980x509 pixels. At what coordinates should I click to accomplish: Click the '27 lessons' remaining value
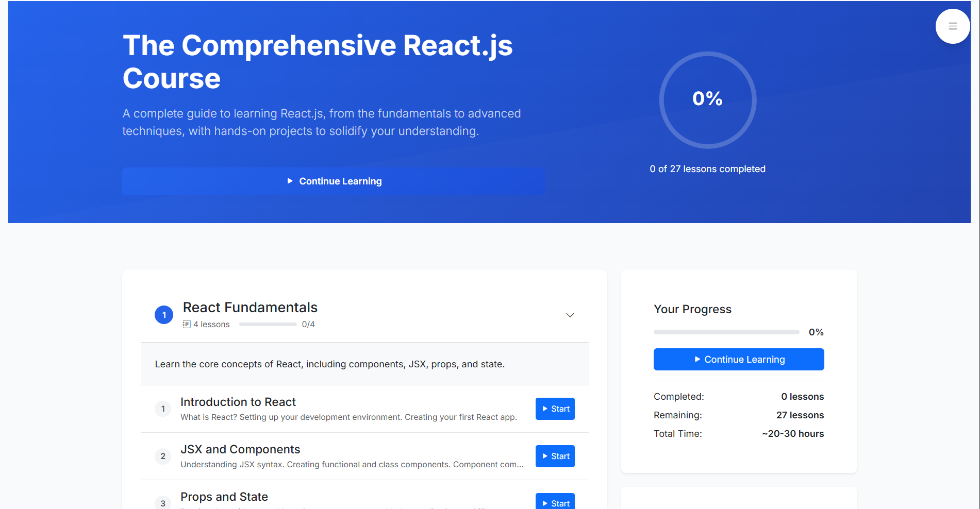tap(800, 415)
